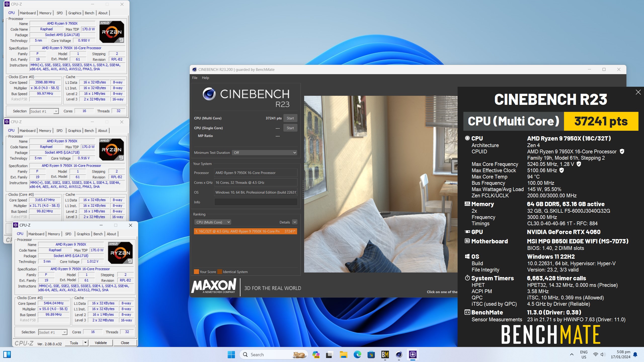
Task: Open Socket #1 dropdown in 3598.88 MHz CPU-Z
Action: [x=44, y=111]
